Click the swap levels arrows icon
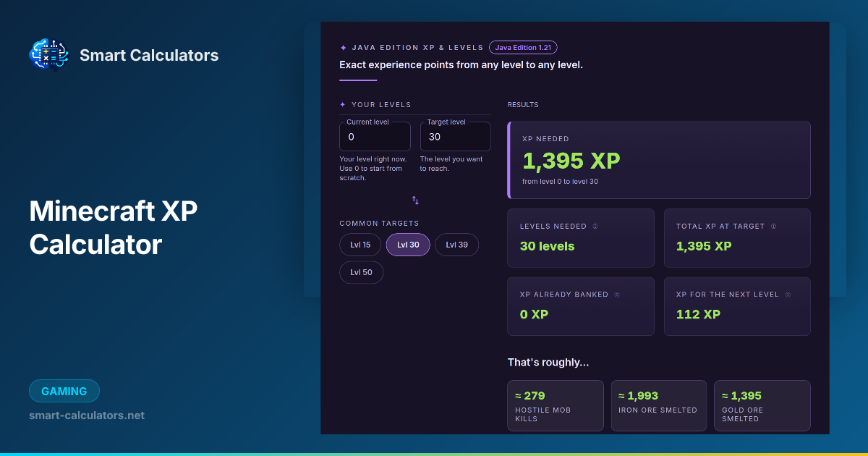The image size is (868, 456). [x=415, y=200]
